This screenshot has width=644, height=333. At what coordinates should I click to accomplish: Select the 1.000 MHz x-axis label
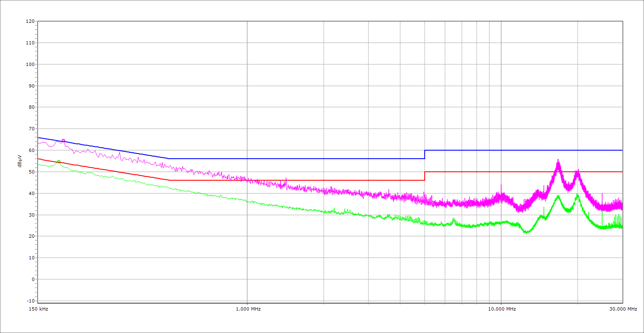point(248,309)
